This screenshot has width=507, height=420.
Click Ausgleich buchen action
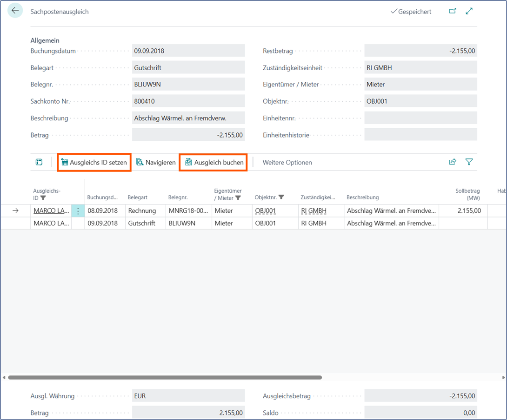[x=214, y=163]
